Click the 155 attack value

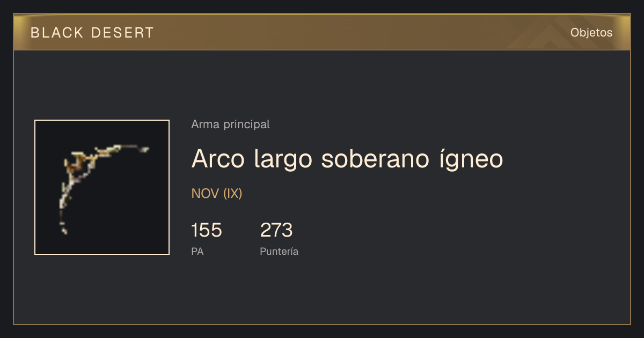207,230
